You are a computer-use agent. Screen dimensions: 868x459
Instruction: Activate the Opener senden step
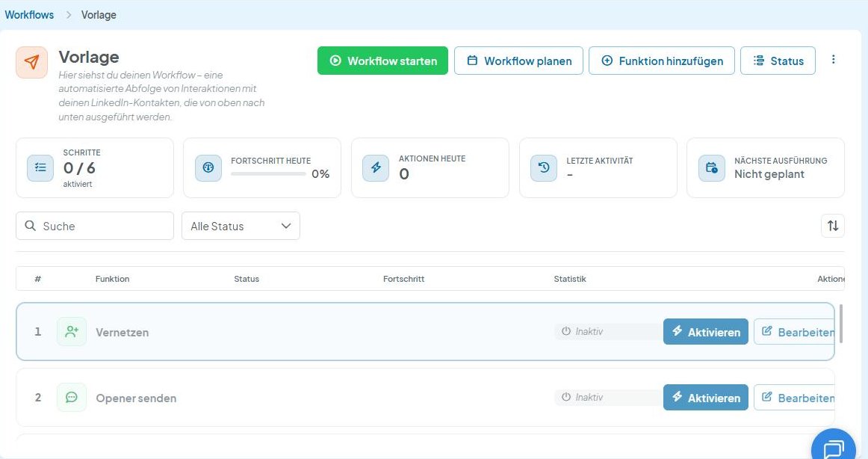click(x=706, y=398)
